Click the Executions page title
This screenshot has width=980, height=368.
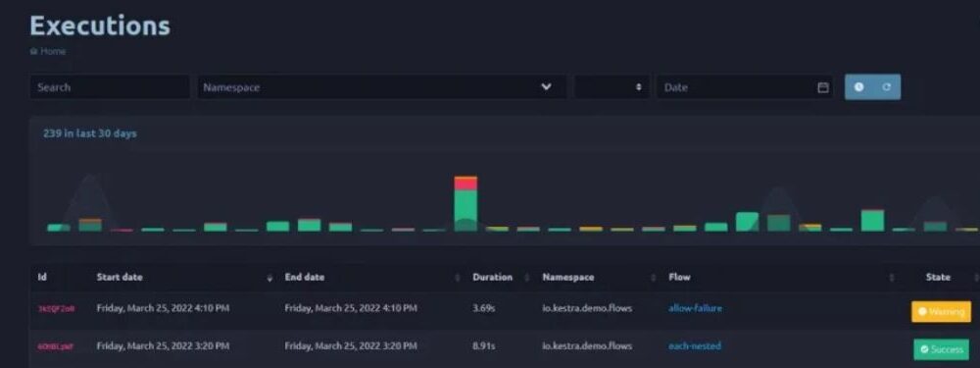pyautogui.click(x=100, y=26)
